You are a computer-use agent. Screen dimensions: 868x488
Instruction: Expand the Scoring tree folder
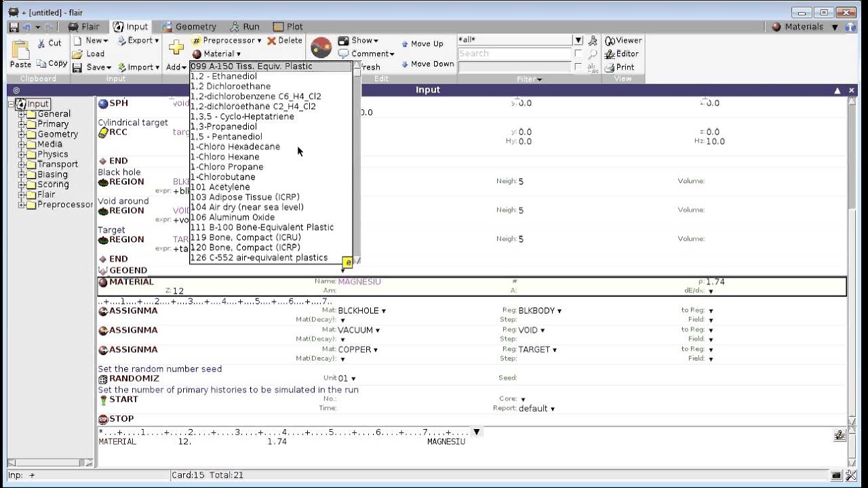(22, 184)
